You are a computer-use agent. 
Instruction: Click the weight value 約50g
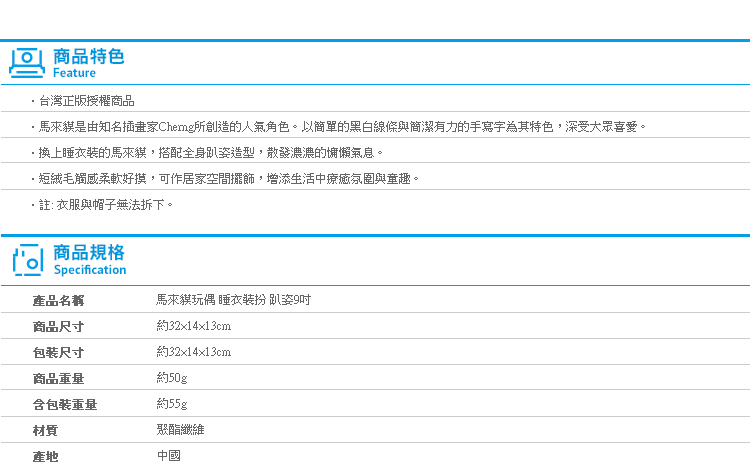172,378
